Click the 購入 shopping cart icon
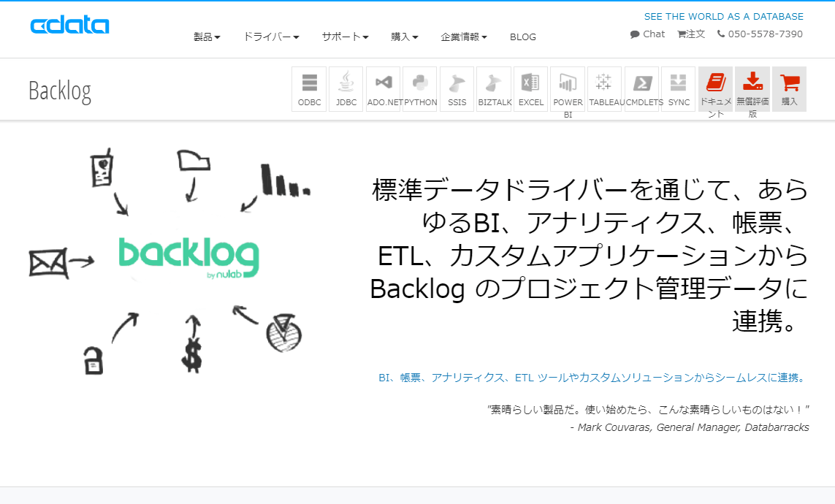835x504 pixels. [789, 87]
